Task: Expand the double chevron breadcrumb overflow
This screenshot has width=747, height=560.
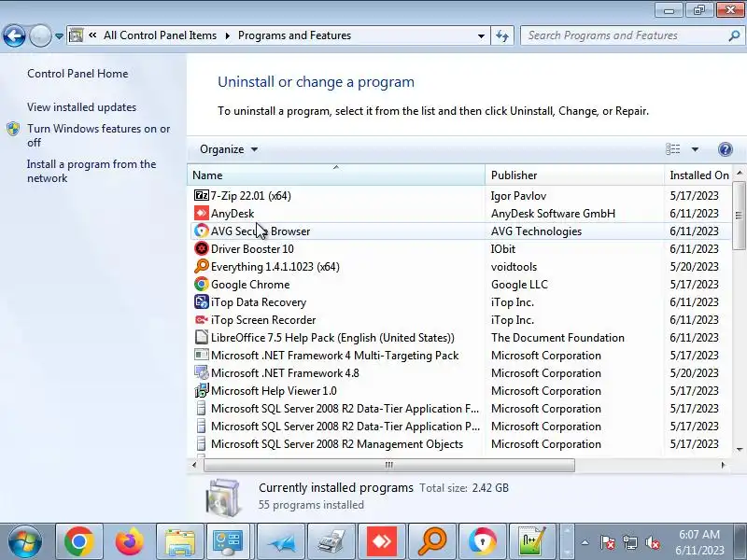Action: (92, 35)
